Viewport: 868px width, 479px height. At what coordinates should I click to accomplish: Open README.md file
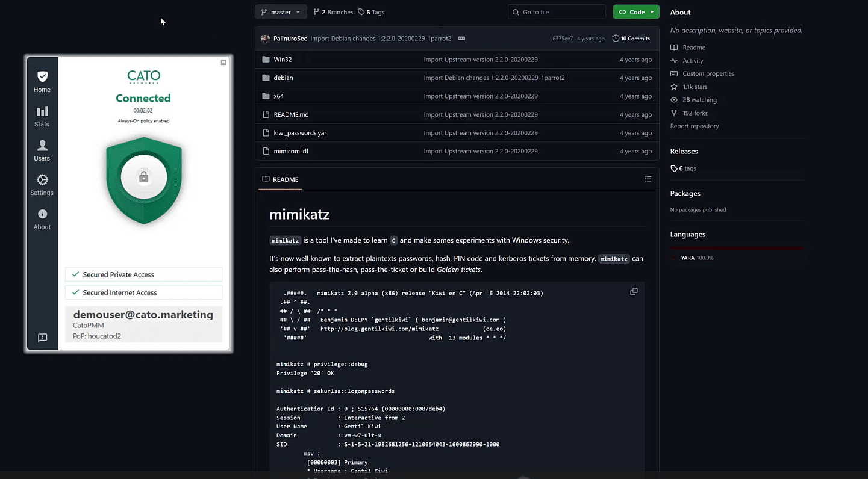pyautogui.click(x=291, y=114)
